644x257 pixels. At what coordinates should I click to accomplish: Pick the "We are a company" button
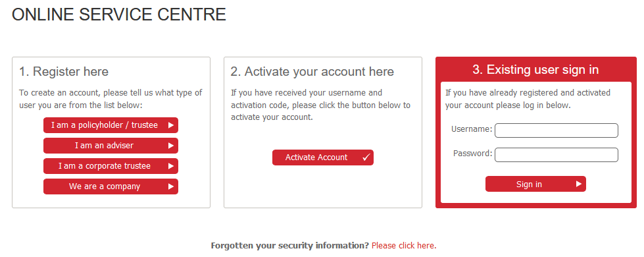tap(111, 186)
